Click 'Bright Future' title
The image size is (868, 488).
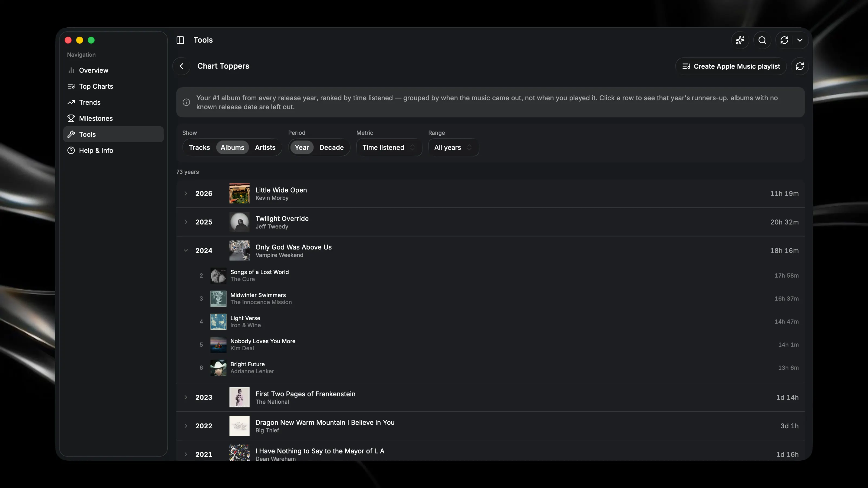coord(248,364)
